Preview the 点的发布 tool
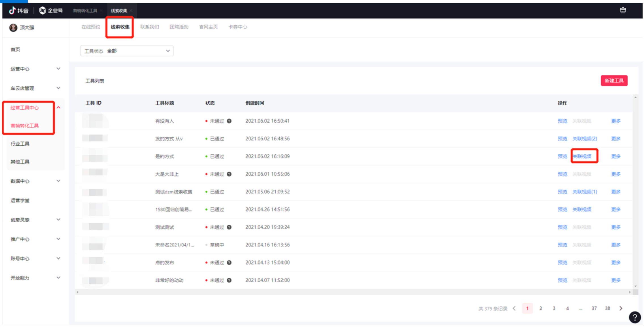The width and height of the screenshot is (644, 327). 562,262
